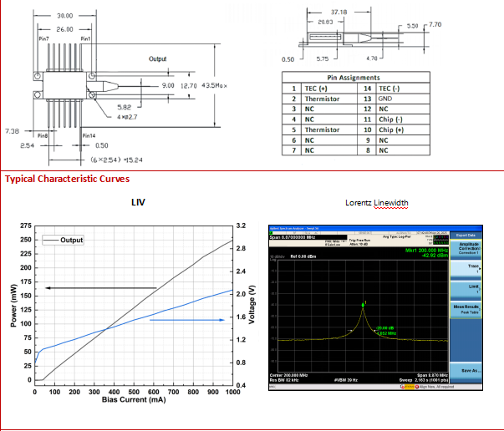Click the 9.00 dimension label
The image size is (504, 431).
coord(168,86)
